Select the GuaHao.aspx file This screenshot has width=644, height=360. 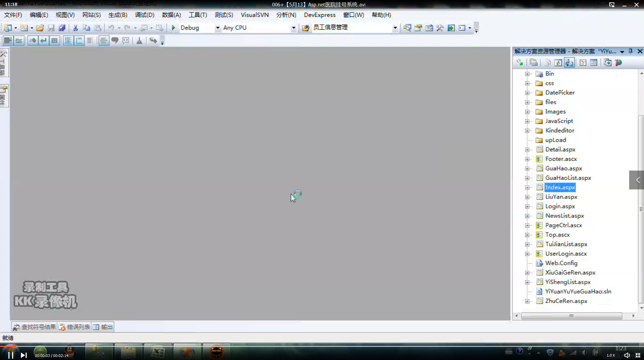tap(563, 168)
